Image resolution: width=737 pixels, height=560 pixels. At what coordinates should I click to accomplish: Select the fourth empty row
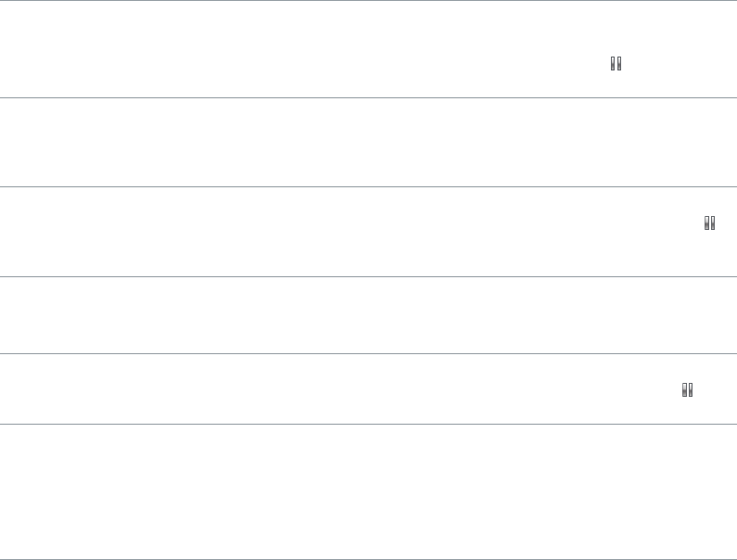pos(278,315)
